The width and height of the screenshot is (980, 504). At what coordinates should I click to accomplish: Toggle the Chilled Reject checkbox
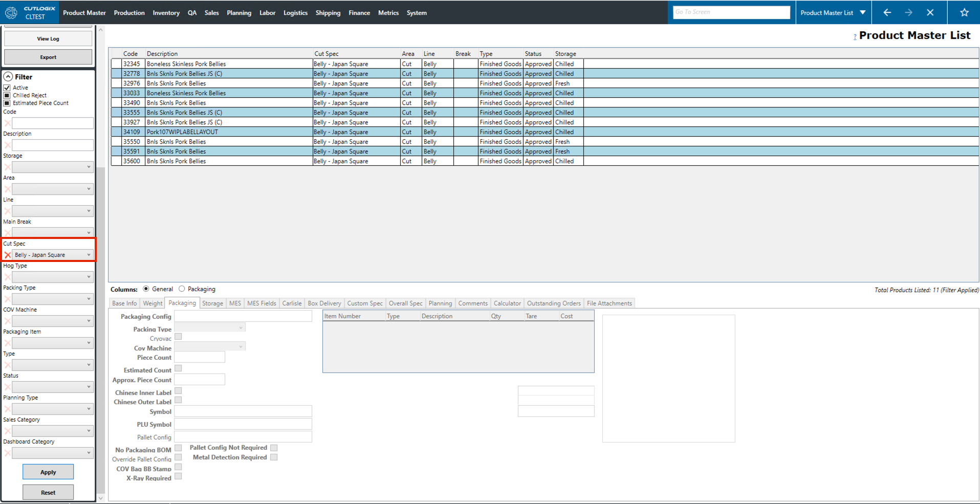pyautogui.click(x=7, y=95)
